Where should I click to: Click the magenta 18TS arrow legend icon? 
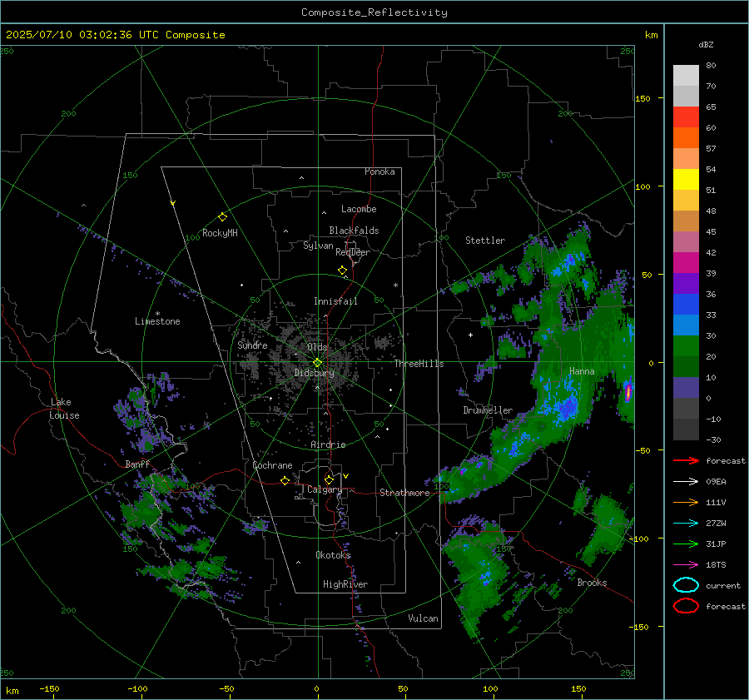point(686,564)
